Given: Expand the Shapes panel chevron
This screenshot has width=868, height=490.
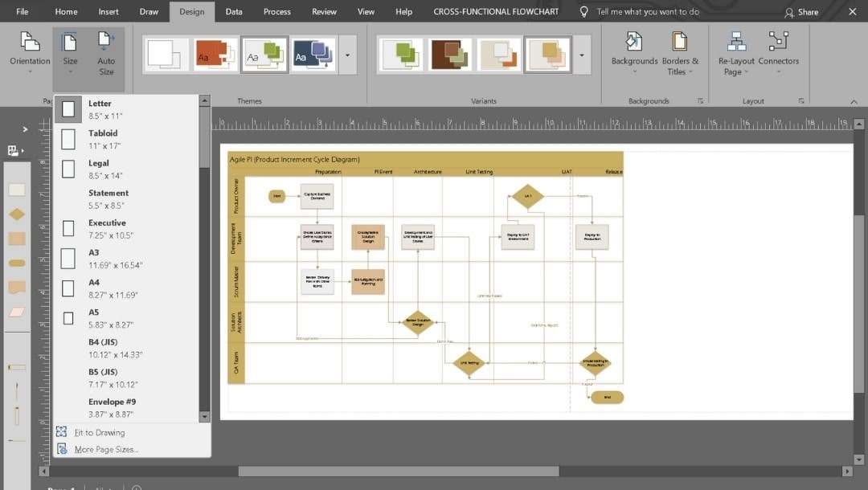Looking at the screenshot, I should (24, 129).
